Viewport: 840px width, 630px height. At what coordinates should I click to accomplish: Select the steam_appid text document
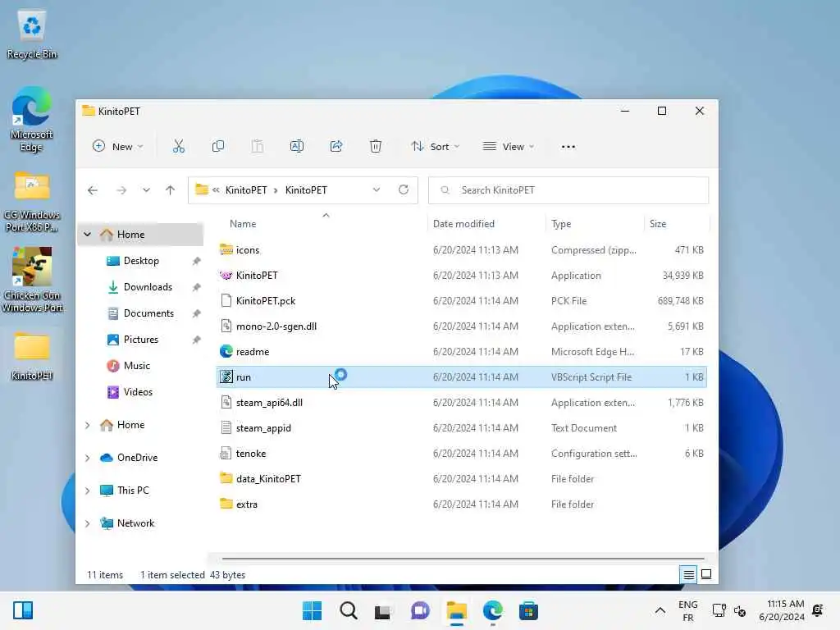click(462, 428)
